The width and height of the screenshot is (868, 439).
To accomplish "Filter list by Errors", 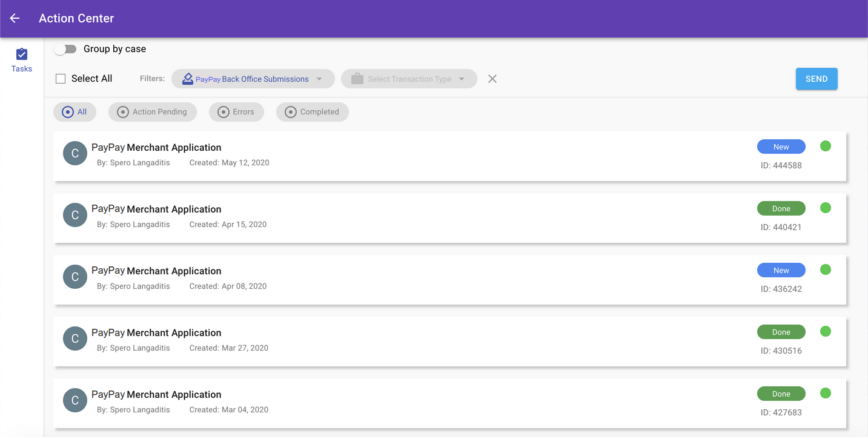I will click(236, 112).
